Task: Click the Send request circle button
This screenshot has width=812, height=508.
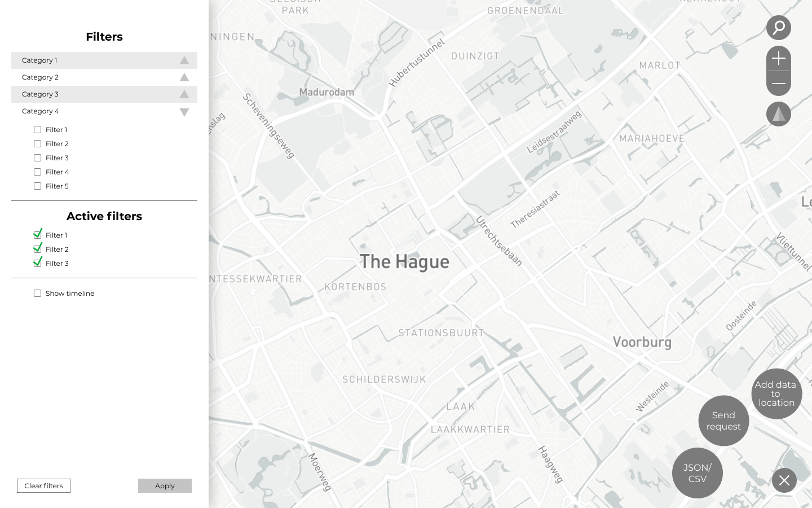Action: [723, 421]
